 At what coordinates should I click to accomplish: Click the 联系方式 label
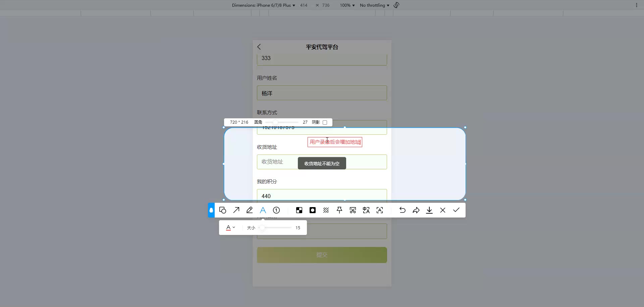click(x=267, y=113)
